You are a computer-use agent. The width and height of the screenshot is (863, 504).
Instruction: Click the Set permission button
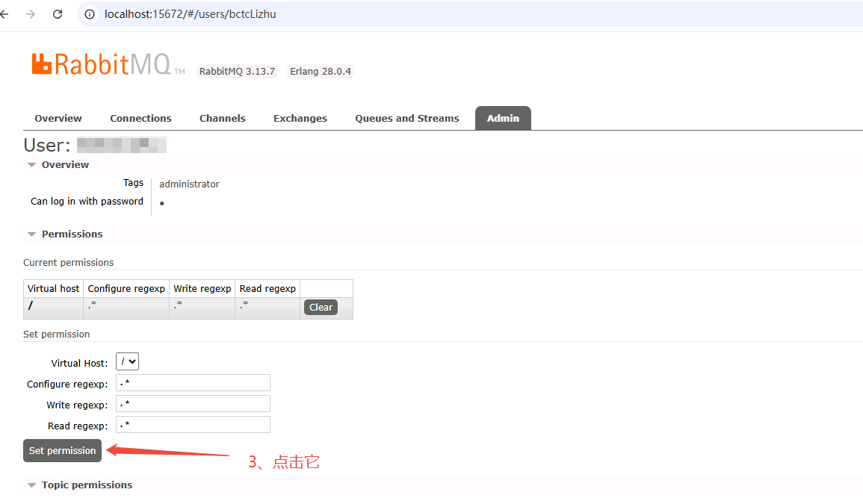62,451
